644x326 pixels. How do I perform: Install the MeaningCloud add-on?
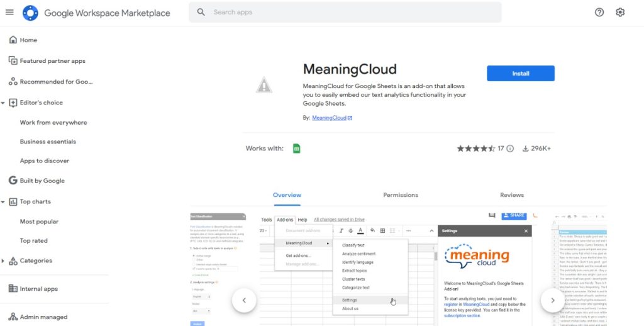[x=521, y=74]
